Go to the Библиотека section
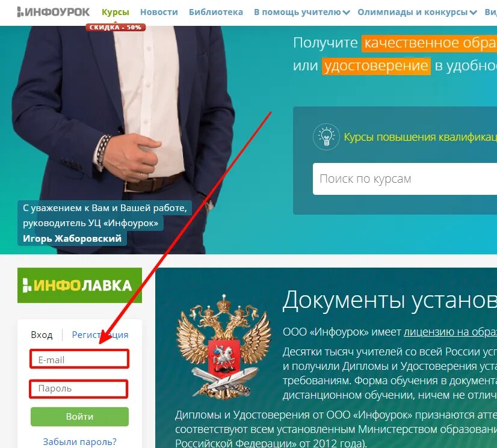This screenshot has width=497, height=448. coord(216,12)
